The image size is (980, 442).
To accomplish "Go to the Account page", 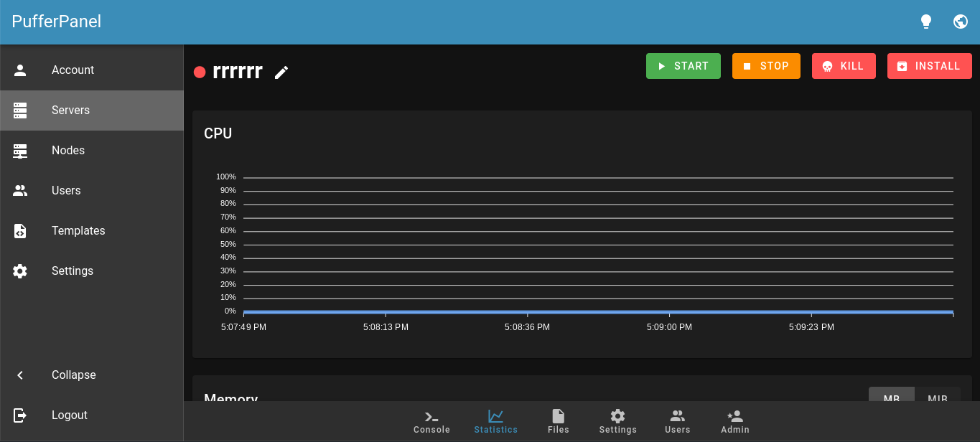I will coord(73,70).
